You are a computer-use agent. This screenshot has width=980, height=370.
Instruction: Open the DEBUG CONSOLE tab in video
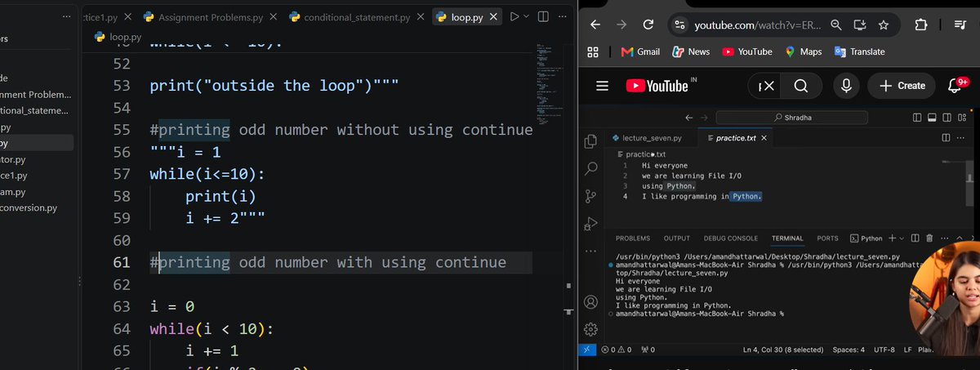731,238
